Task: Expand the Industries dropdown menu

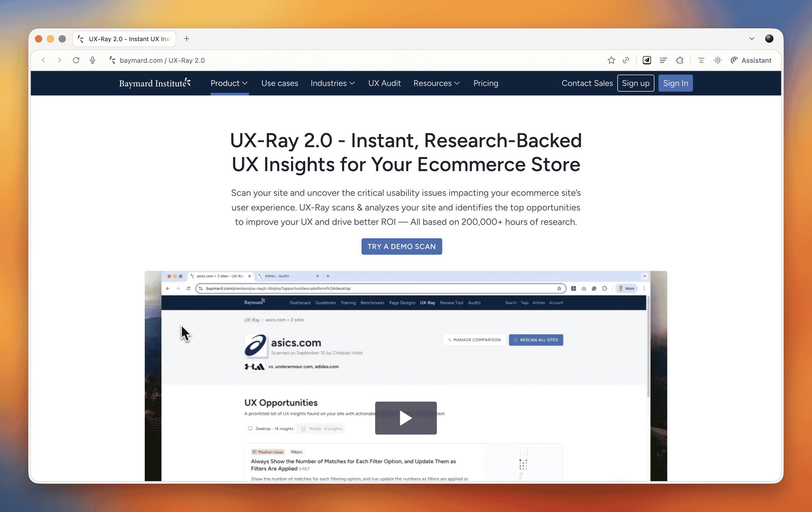Action: tap(332, 83)
